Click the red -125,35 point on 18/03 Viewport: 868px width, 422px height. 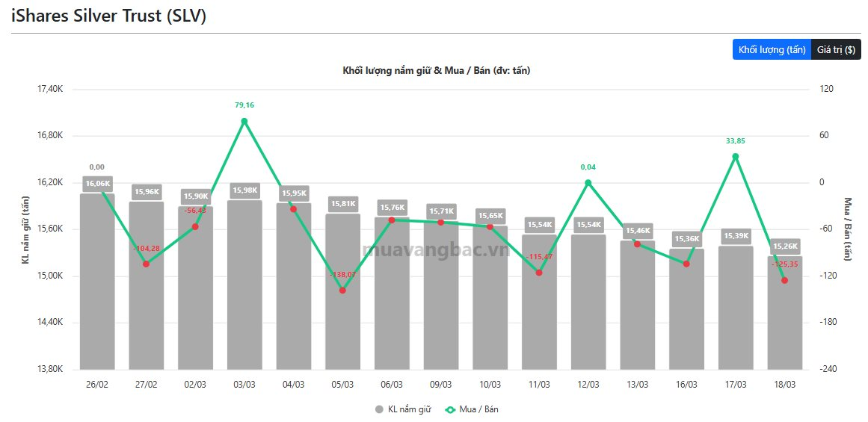(x=784, y=280)
